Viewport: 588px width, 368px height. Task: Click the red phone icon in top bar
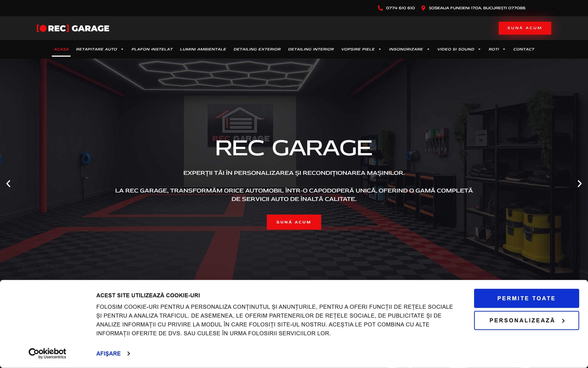pyautogui.click(x=380, y=8)
